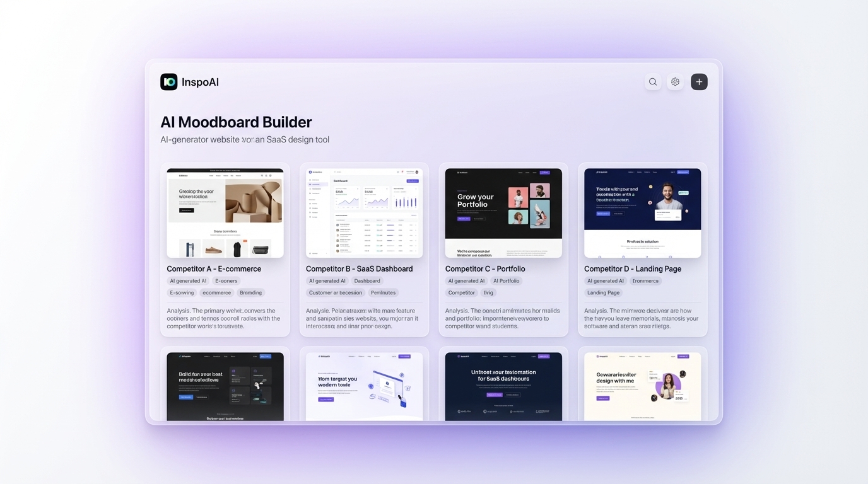The image size is (868, 484).
Task: Select the ecommerce tag on Competitor A
Action: click(216, 292)
